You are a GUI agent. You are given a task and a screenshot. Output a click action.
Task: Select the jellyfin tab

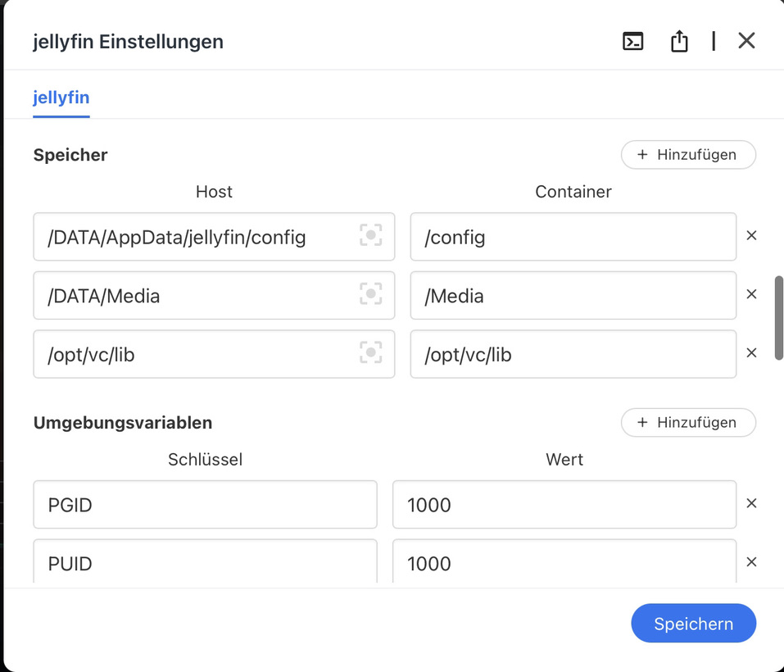(61, 98)
